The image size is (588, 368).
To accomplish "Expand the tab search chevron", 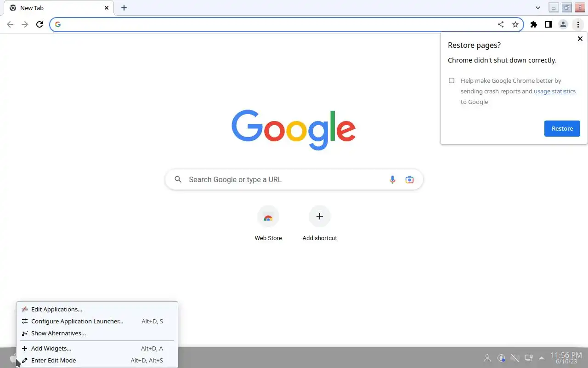I will tap(538, 8).
